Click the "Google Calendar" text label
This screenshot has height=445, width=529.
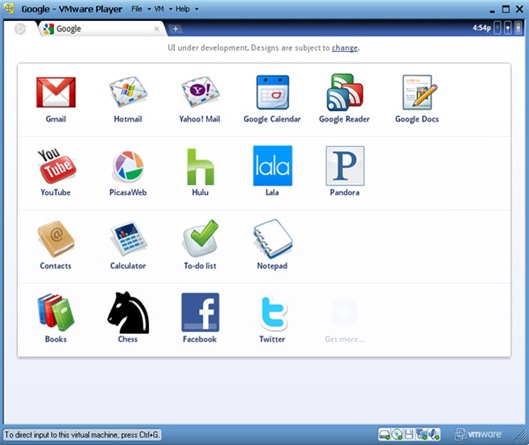click(272, 119)
